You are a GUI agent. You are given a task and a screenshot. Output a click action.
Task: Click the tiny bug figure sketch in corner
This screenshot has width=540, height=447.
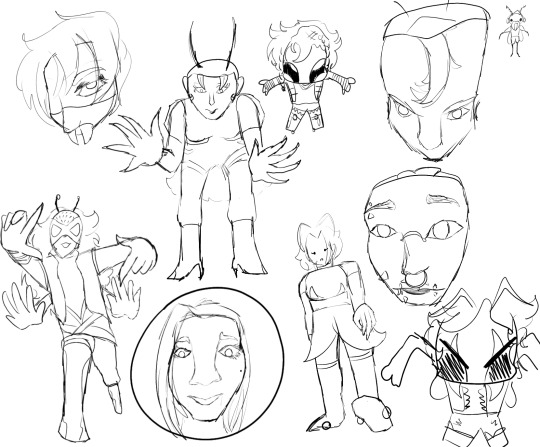coord(515,32)
